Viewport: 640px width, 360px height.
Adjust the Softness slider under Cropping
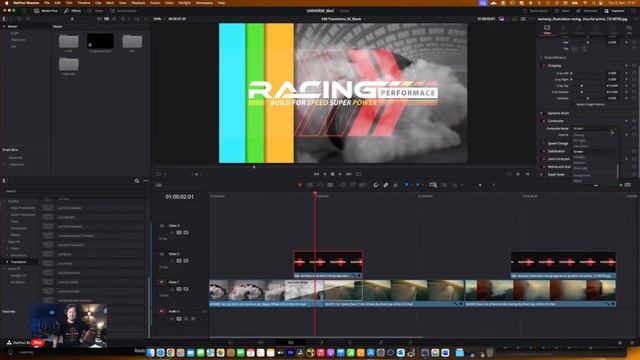click(587, 98)
